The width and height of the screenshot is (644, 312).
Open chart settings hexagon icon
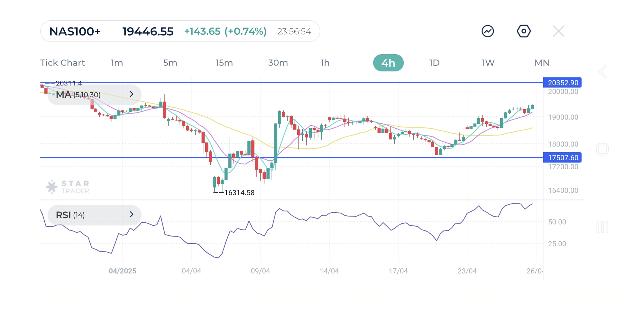click(x=523, y=31)
